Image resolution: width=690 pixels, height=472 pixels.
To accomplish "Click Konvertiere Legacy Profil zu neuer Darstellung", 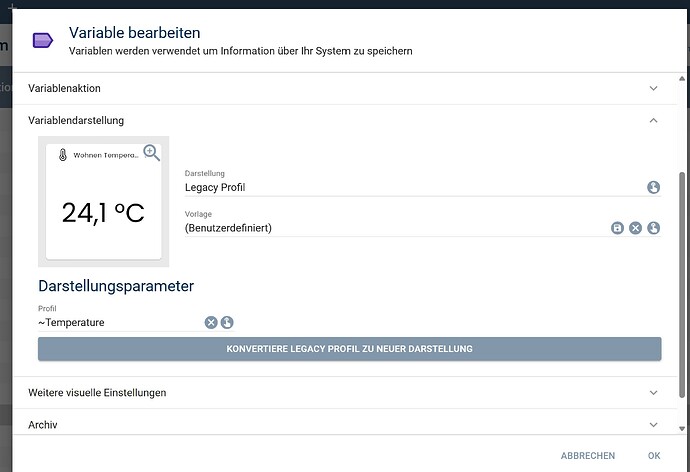I will point(349,349).
